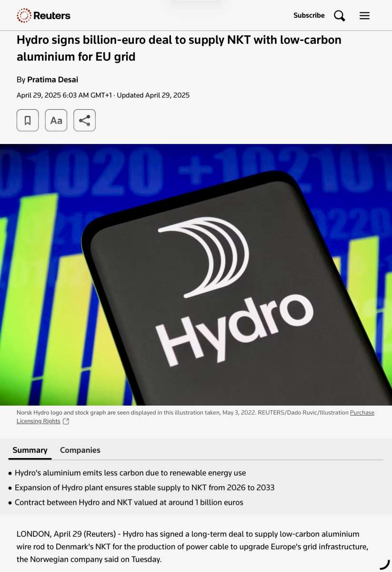Viewport: 392px width, 572px height.
Task: Click the loading spinner icon at bottom right
Action: [x=384, y=564]
